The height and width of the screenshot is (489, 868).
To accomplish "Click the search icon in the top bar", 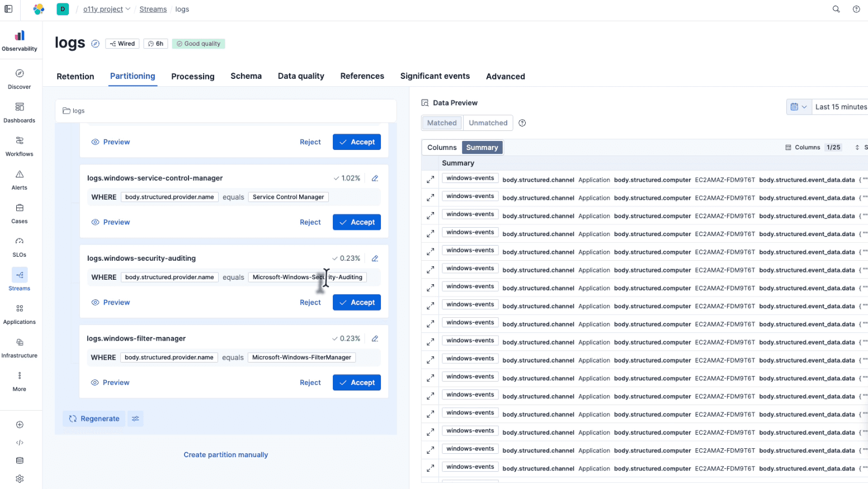I will coord(836,9).
